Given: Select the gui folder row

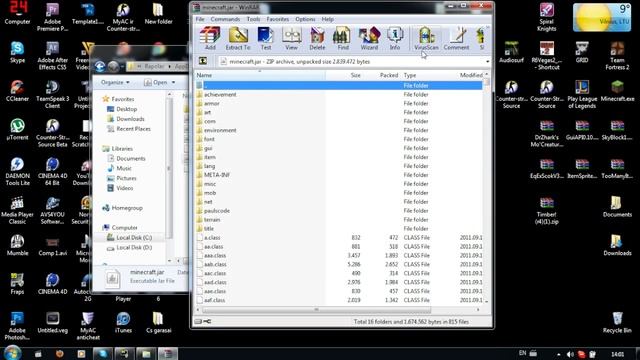Looking at the screenshot, I should [338, 148].
